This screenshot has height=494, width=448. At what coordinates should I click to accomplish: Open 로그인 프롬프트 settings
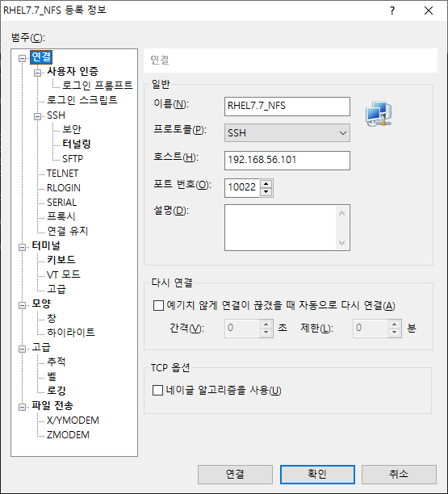(x=98, y=86)
